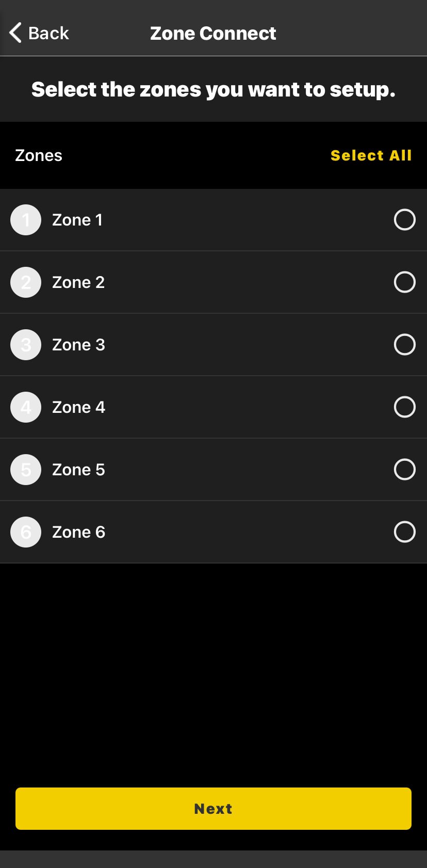The width and height of the screenshot is (427, 868).
Task: Click the Zone 3 number badge
Action: [26, 345]
